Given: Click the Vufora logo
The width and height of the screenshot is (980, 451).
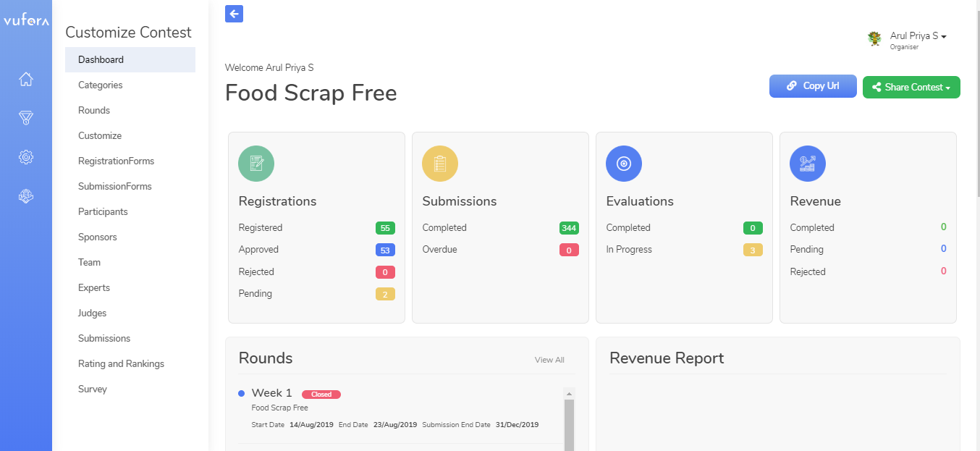Looking at the screenshot, I should (26, 21).
